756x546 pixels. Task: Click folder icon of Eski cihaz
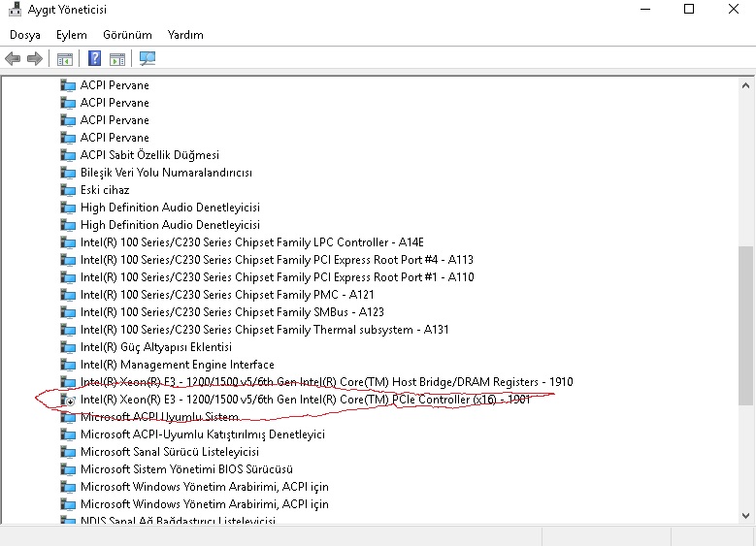68,190
